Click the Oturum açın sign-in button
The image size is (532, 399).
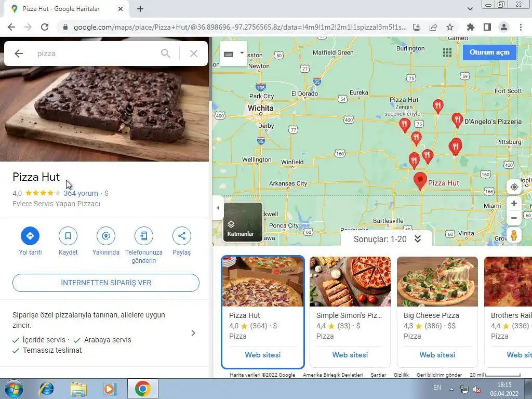click(489, 52)
